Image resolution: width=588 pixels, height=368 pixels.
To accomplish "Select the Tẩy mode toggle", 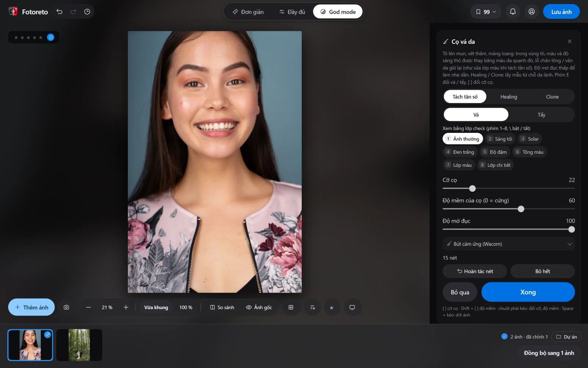I will (x=541, y=114).
